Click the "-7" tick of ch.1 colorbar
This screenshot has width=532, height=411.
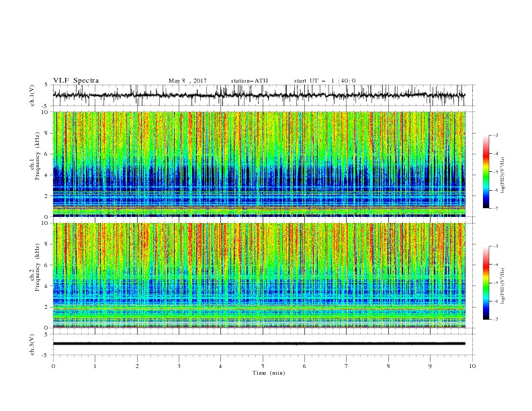[495, 208]
